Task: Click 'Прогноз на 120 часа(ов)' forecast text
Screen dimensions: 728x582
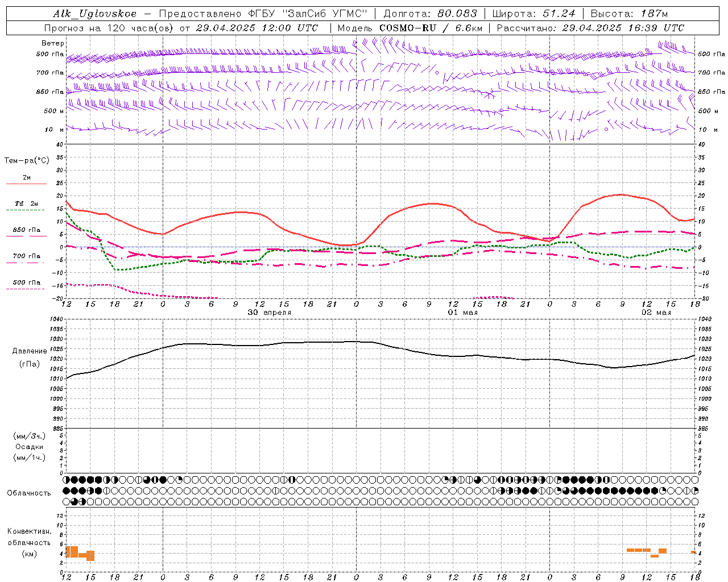Action: click(x=109, y=28)
